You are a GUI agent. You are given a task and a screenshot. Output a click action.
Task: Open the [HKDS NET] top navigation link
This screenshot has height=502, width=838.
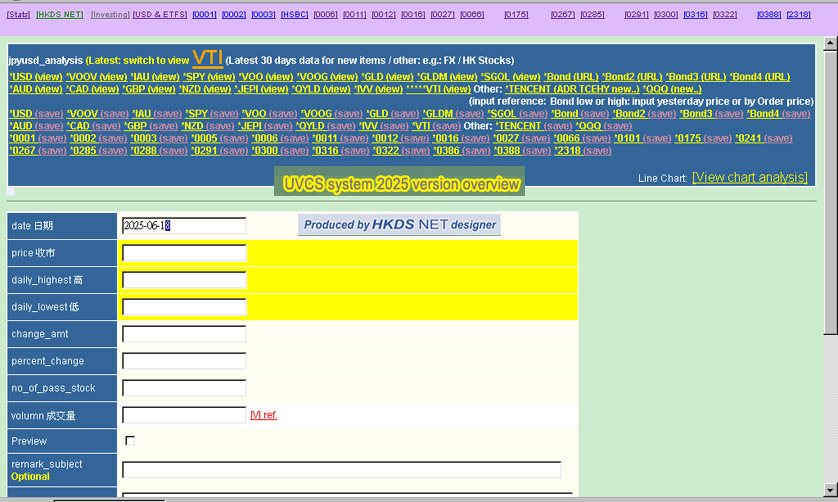(59, 14)
